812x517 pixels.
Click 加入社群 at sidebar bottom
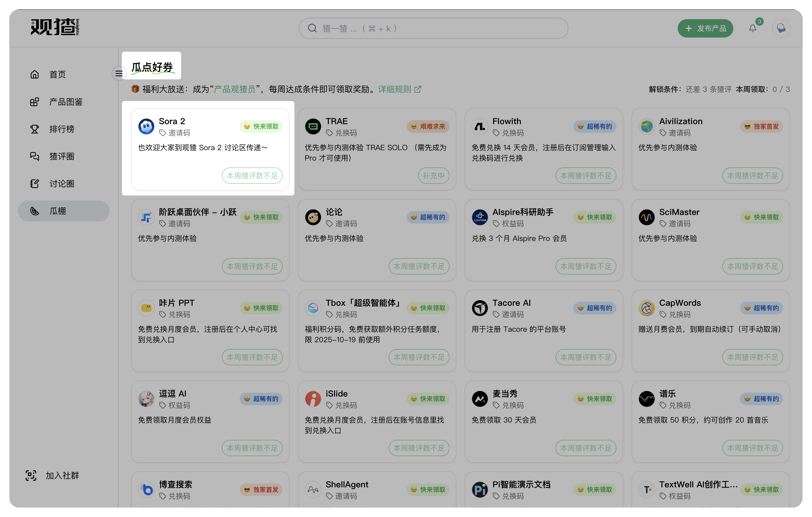pyautogui.click(x=62, y=476)
